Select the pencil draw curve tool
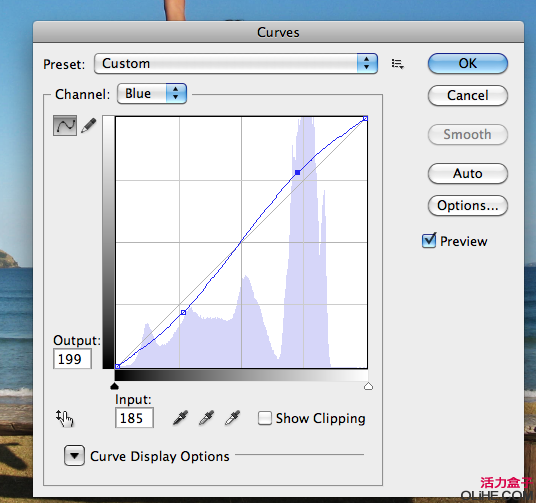536x503 pixels. tap(89, 125)
